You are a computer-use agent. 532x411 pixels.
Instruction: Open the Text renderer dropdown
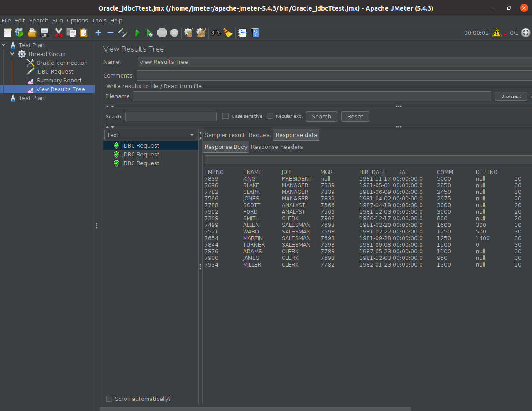point(151,135)
